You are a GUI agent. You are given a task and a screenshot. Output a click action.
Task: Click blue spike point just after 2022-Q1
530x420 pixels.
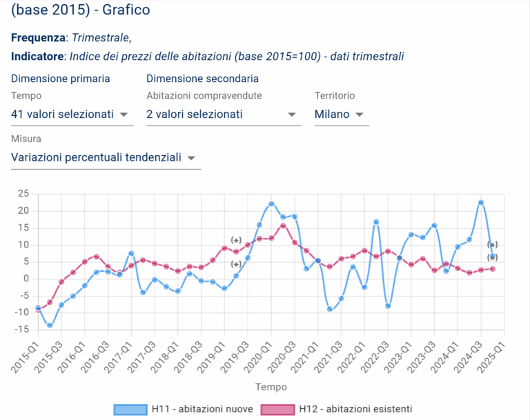click(376, 222)
